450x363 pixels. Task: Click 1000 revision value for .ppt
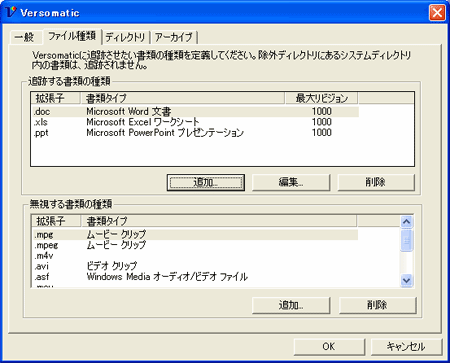(x=322, y=133)
